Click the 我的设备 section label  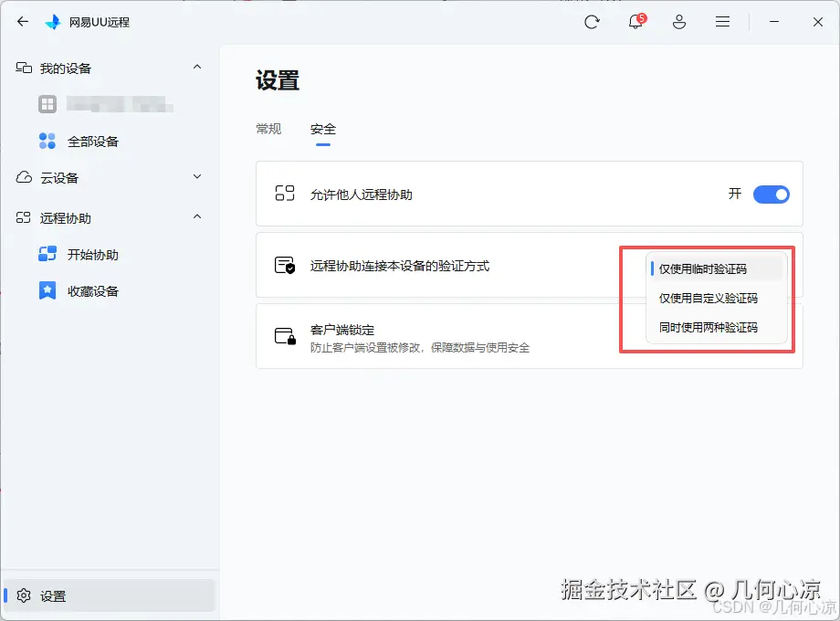coord(66,68)
